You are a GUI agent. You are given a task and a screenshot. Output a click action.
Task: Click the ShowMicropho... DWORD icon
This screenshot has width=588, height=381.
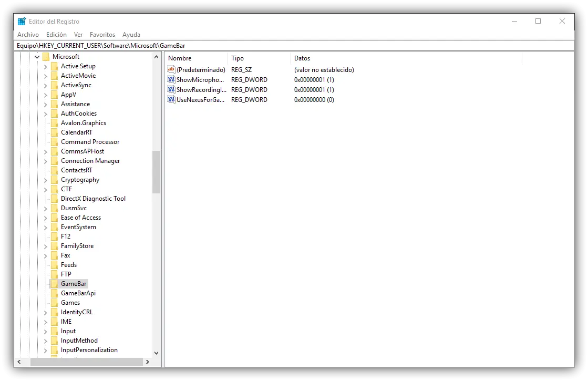[171, 79]
